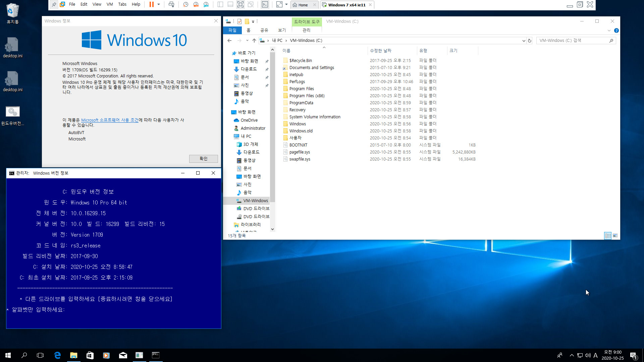Open the VMware File menu
Viewport: 644px width, 362px height.
click(72, 4)
